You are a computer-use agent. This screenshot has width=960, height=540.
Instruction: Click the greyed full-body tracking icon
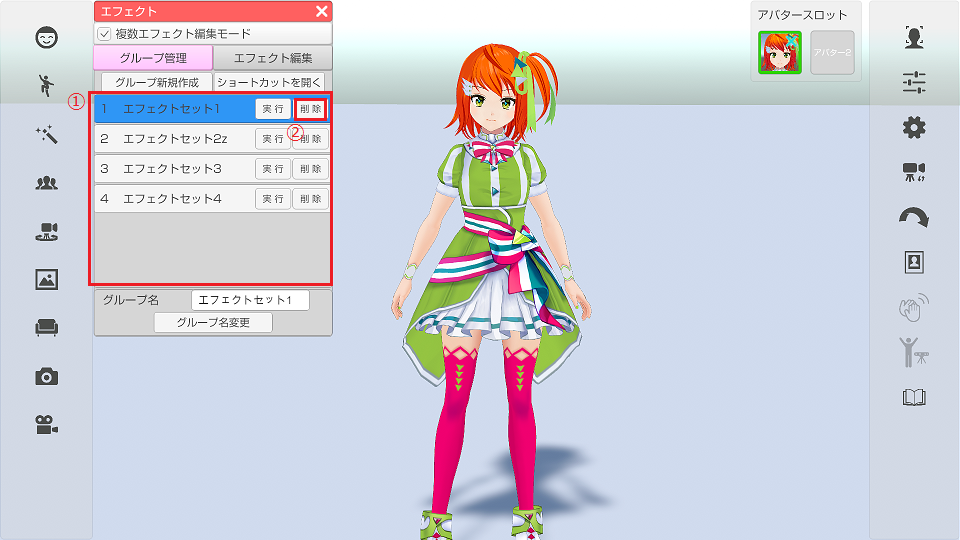tap(914, 352)
